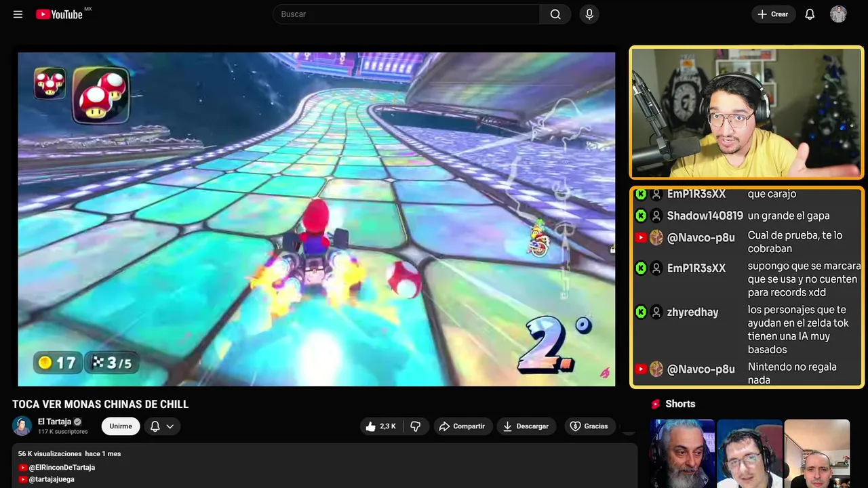The image size is (868, 488).
Task: Toggle channel notification bell
Action: click(155, 426)
